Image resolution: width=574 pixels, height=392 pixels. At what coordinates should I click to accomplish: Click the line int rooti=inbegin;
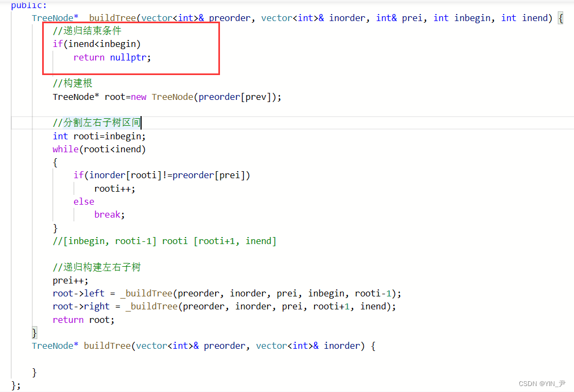click(x=99, y=137)
